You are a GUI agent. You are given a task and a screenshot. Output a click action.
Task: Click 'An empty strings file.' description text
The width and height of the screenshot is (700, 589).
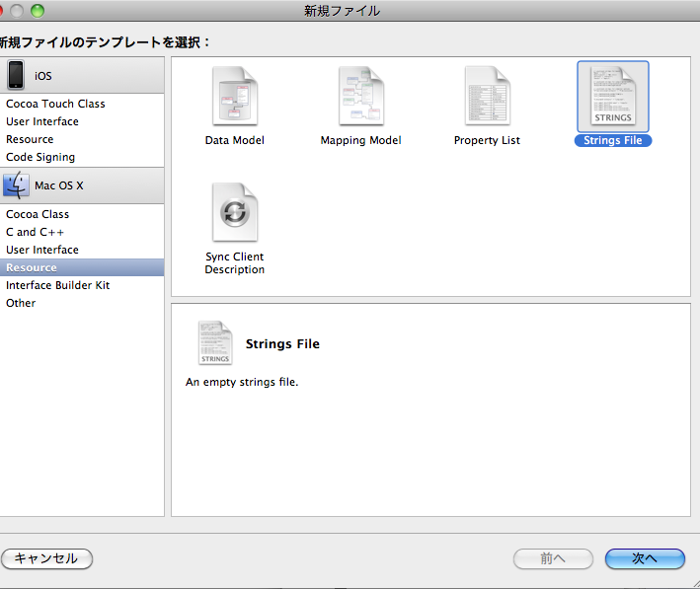242,382
